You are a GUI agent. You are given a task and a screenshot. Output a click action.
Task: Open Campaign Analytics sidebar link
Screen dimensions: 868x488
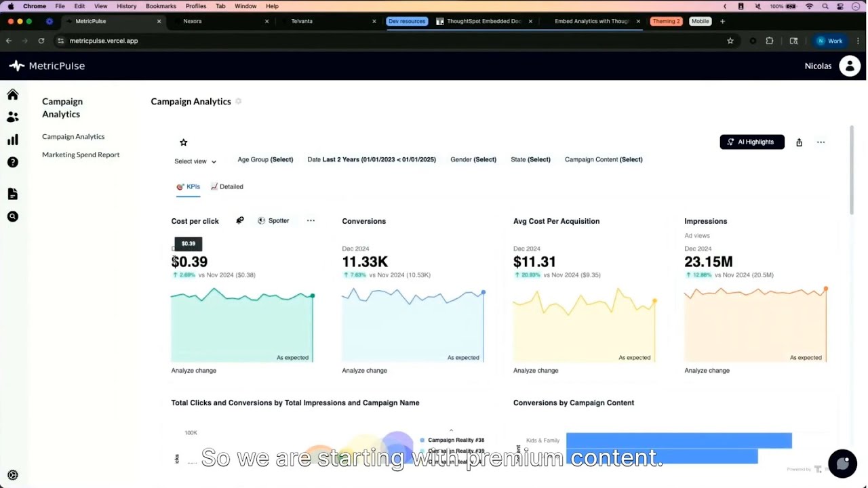click(73, 136)
